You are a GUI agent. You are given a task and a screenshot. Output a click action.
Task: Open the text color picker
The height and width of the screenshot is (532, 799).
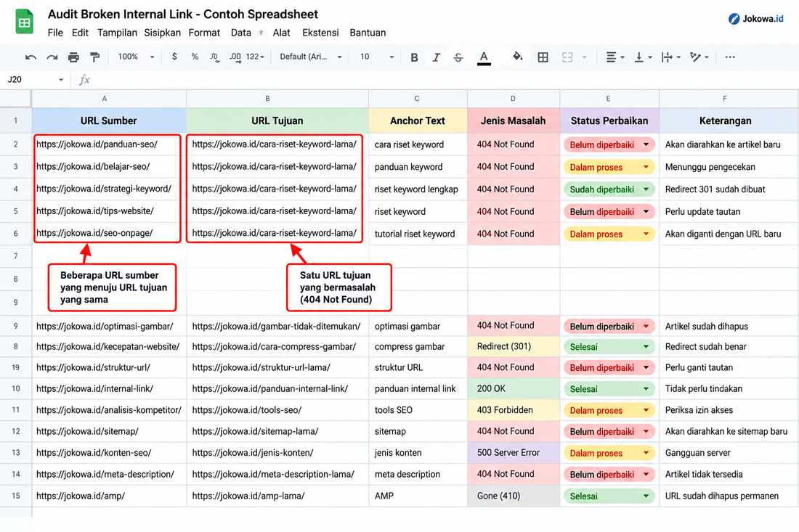(x=484, y=57)
